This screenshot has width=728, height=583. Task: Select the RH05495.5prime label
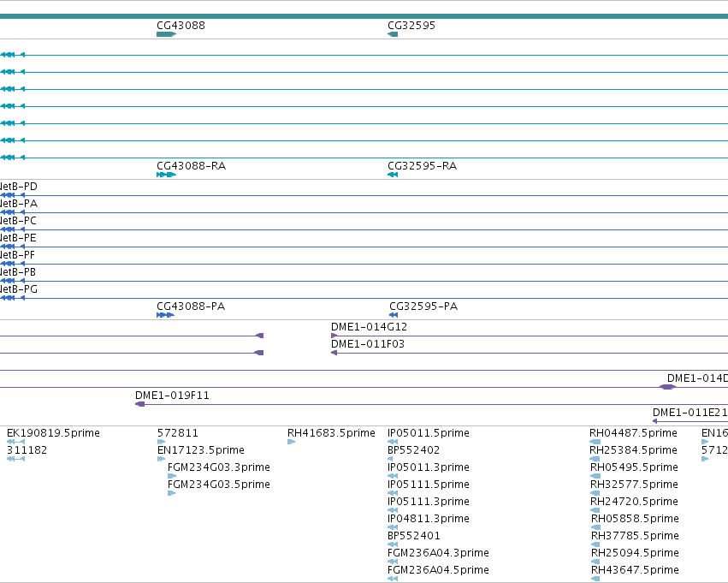pyautogui.click(x=634, y=467)
